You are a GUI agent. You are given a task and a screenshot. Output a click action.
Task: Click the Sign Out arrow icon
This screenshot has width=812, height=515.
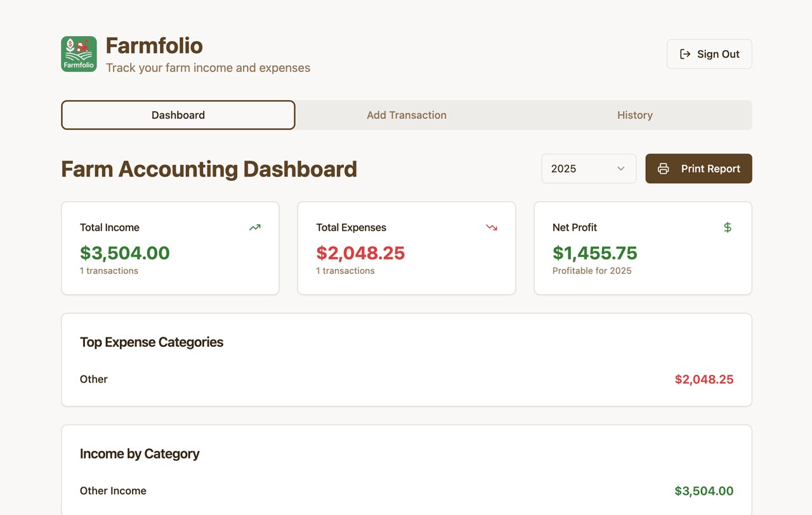click(685, 54)
